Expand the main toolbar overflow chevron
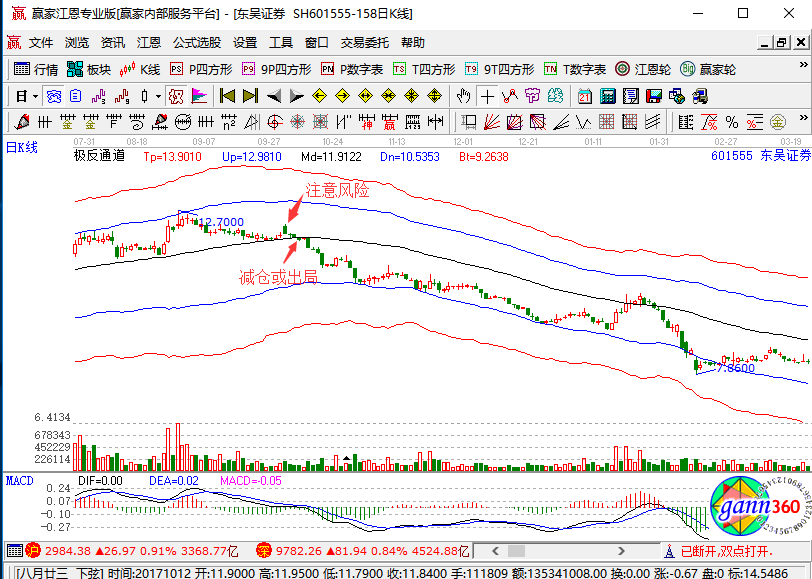 [803, 65]
